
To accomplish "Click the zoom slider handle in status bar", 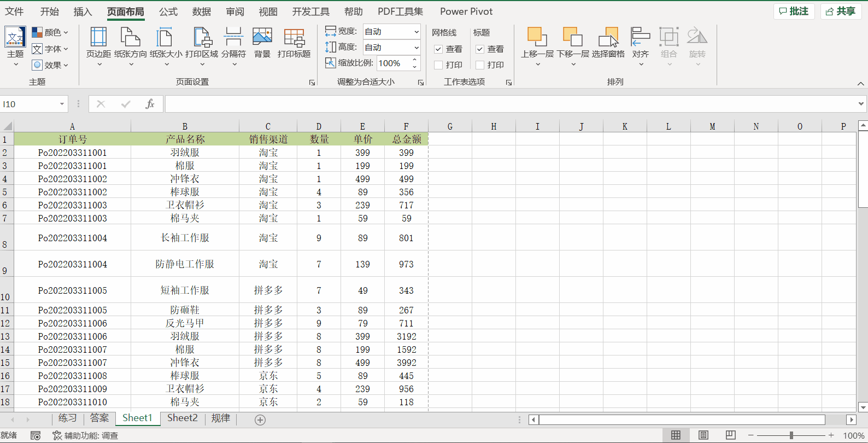I will [x=791, y=435].
